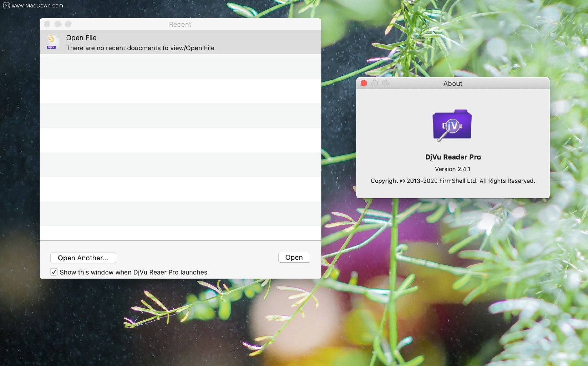This screenshot has width=588, height=366.
Task: Click the Recent window close button
Action: [47, 24]
